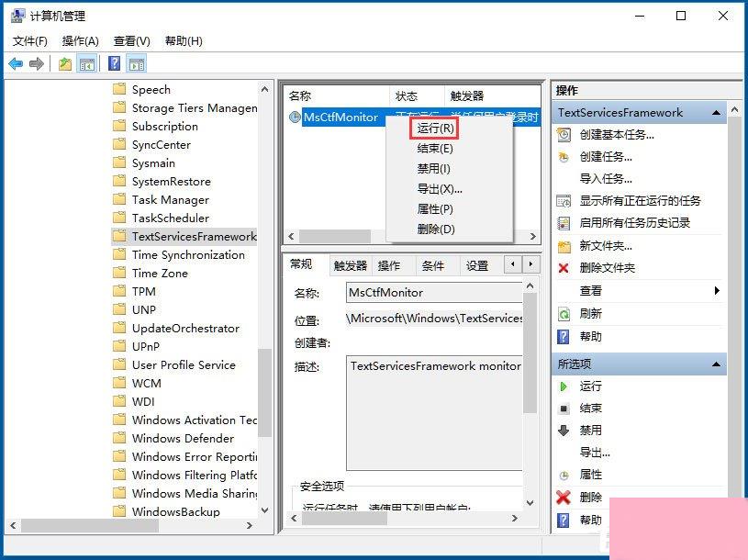Screen dimensions: 748x560
Task: Collapse the selected item (所选项) section
Action: point(716,364)
